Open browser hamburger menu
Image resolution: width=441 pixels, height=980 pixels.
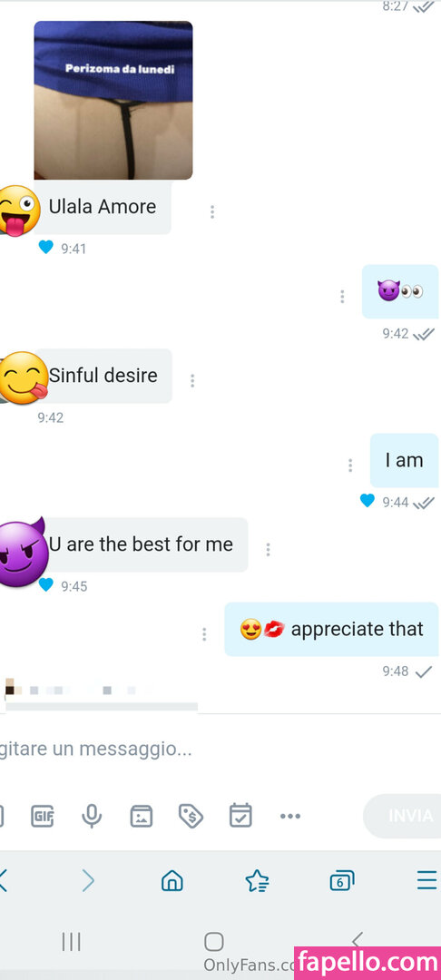(427, 880)
